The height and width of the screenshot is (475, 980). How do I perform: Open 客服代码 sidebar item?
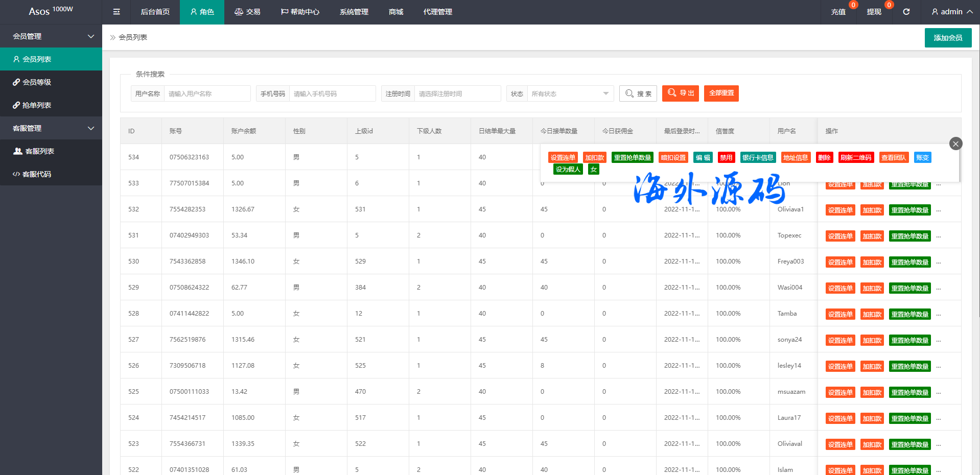51,174
